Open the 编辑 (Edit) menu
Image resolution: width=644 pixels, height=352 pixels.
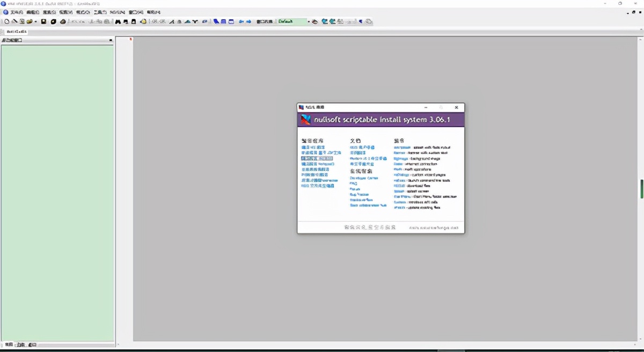pos(33,12)
